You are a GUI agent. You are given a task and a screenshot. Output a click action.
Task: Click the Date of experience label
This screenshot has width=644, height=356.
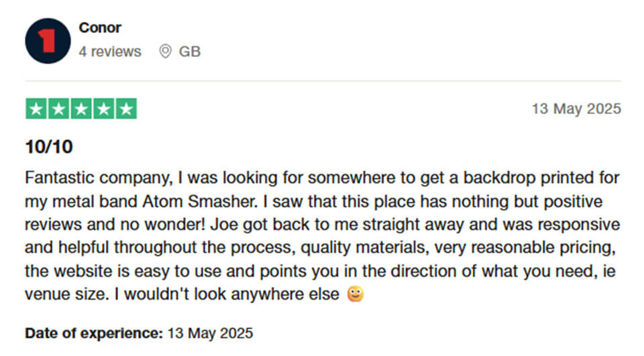pos(94,333)
